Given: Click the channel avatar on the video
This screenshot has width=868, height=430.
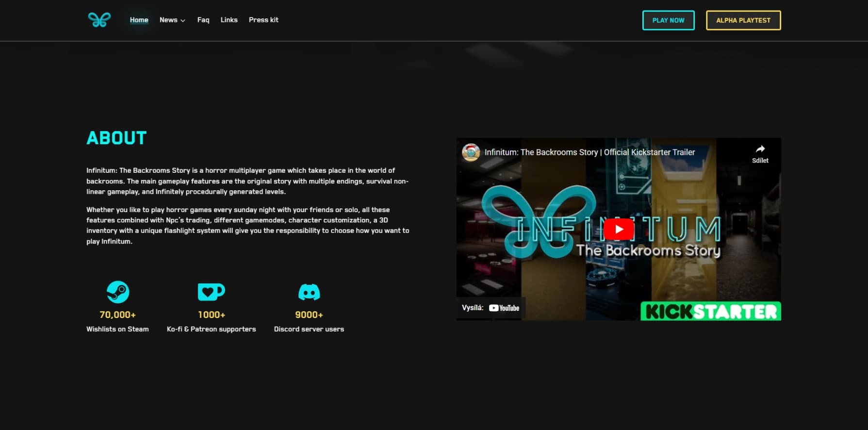Looking at the screenshot, I should point(471,152).
